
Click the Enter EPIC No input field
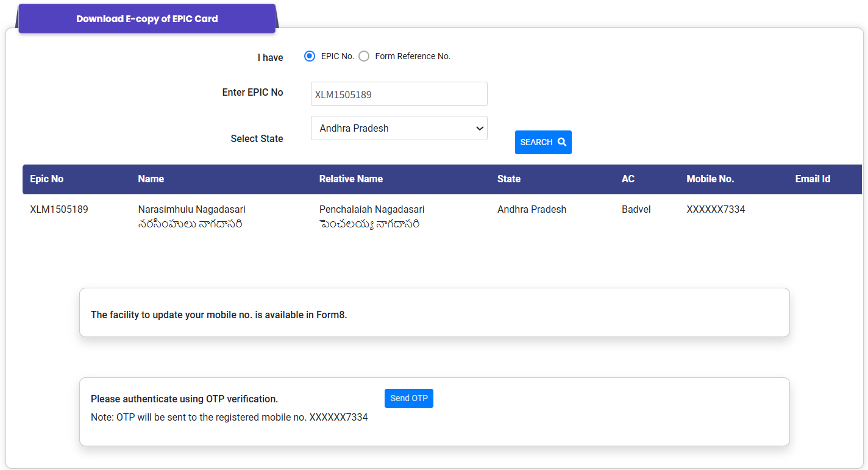tap(399, 93)
